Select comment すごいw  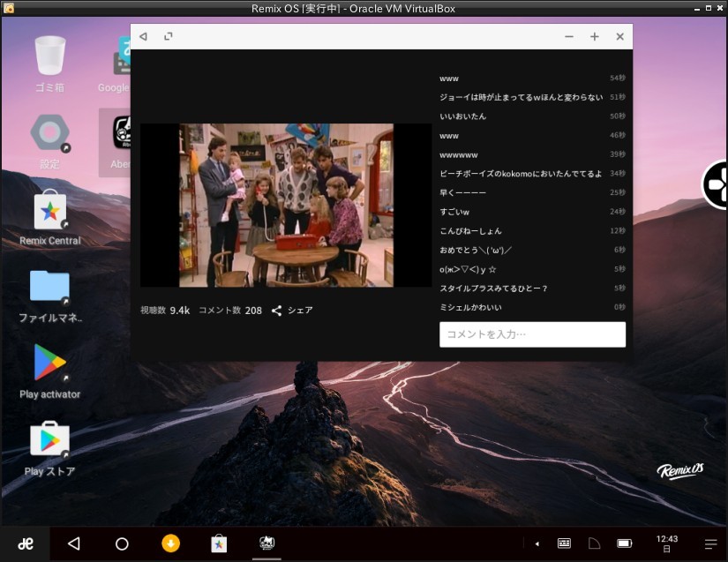tap(454, 212)
